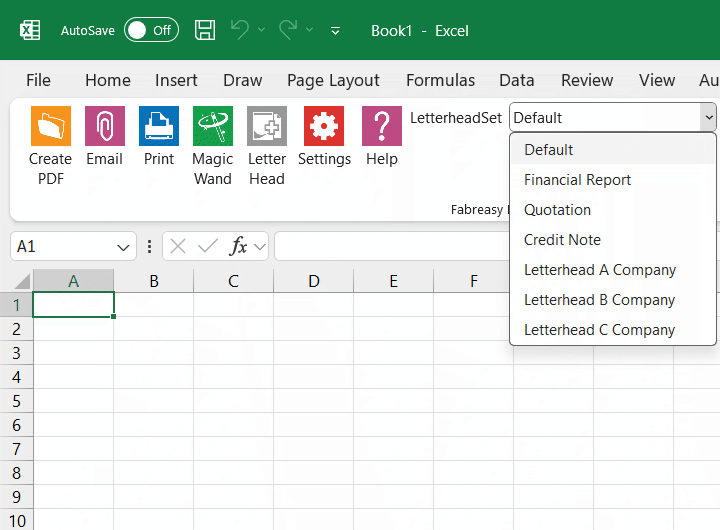Open Fabreasy Settings gear icon
The image size is (720, 530).
click(324, 127)
